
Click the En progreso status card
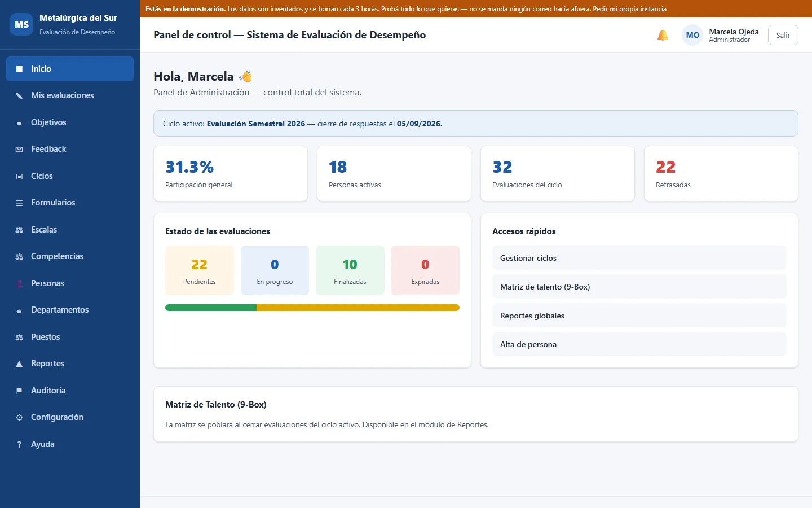click(x=275, y=270)
